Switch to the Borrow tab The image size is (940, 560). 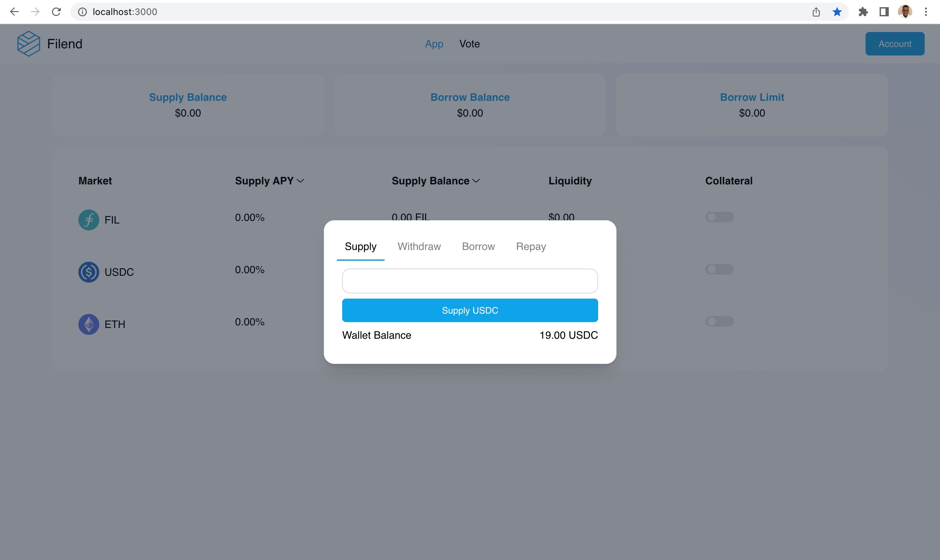pyautogui.click(x=478, y=246)
